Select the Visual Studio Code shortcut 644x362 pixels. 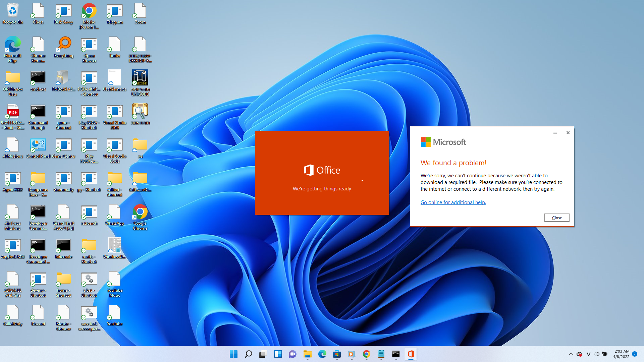pos(115,150)
